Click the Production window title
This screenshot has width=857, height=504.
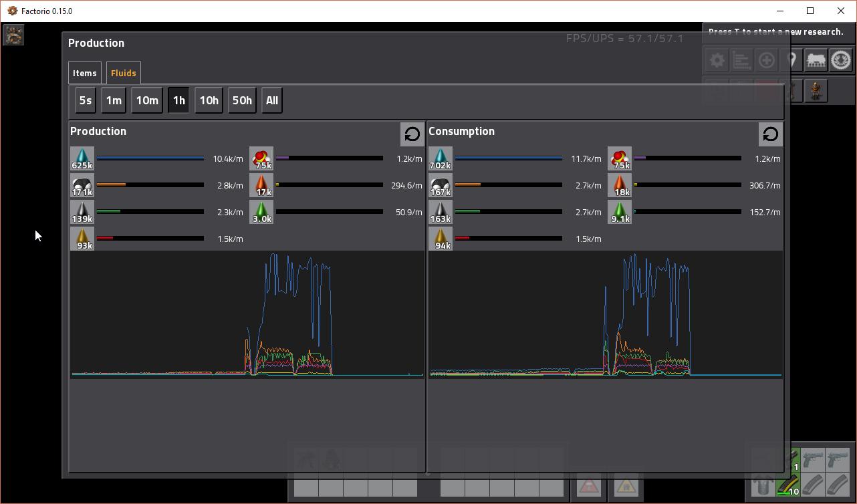tap(96, 43)
